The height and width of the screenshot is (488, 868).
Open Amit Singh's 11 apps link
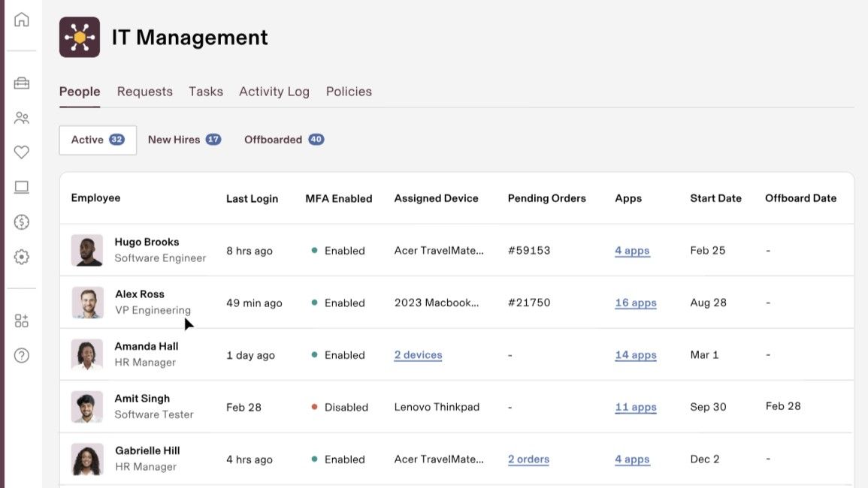pyautogui.click(x=636, y=407)
